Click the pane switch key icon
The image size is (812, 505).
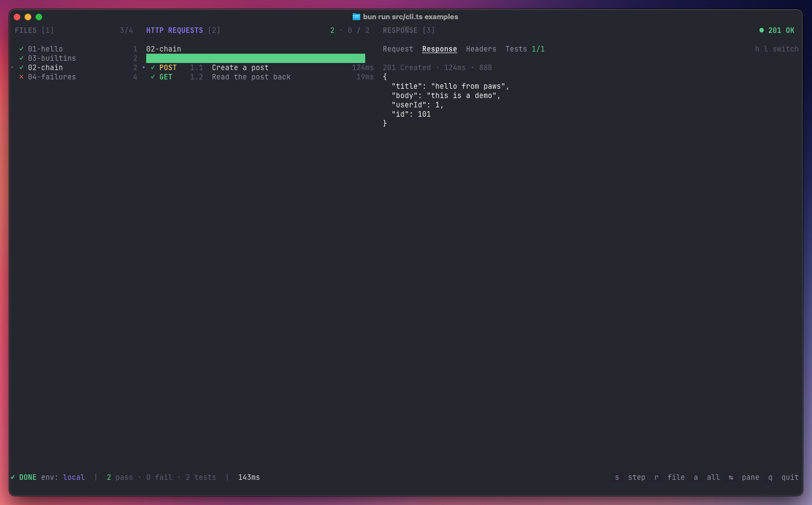[731, 478]
